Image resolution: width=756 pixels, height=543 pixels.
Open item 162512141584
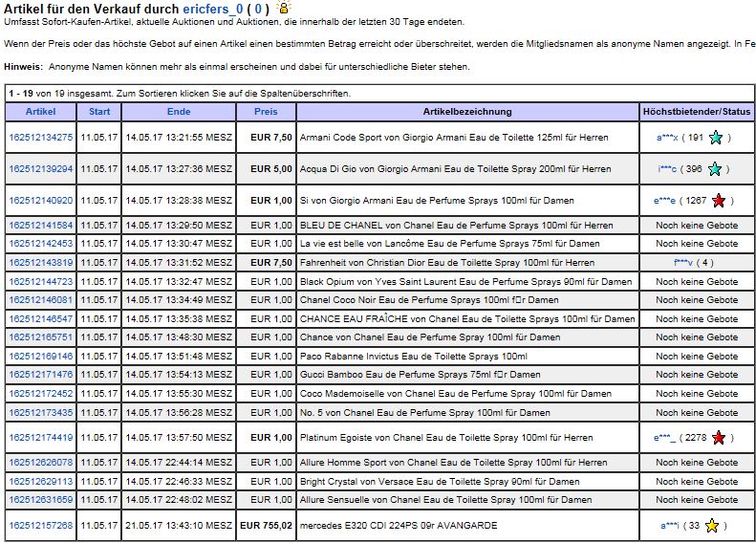pyautogui.click(x=41, y=226)
